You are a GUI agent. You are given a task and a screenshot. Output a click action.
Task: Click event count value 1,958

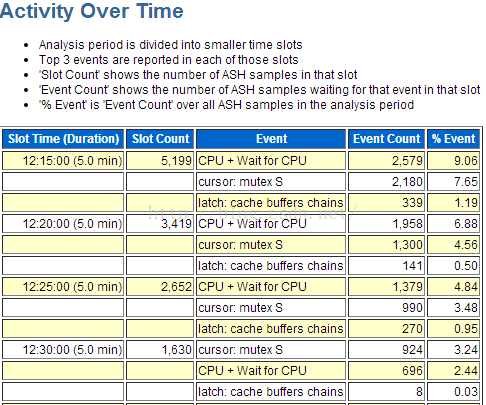(x=408, y=223)
